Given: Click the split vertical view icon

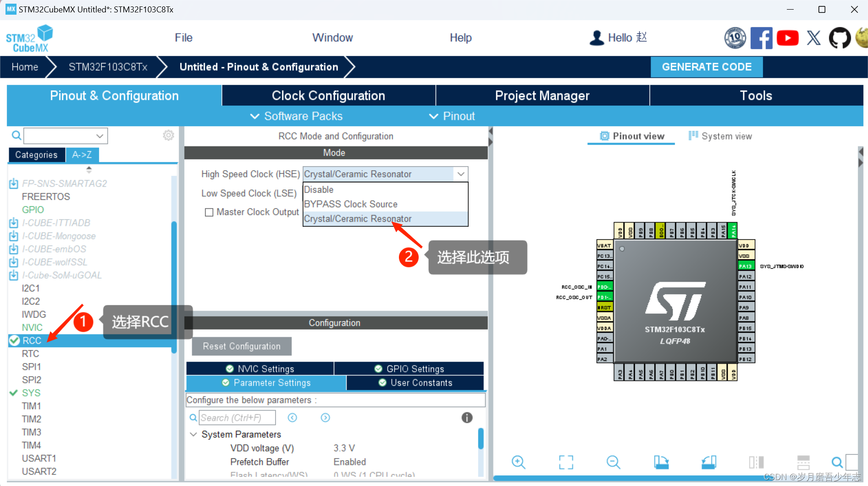Looking at the screenshot, I should click(x=756, y=462).
